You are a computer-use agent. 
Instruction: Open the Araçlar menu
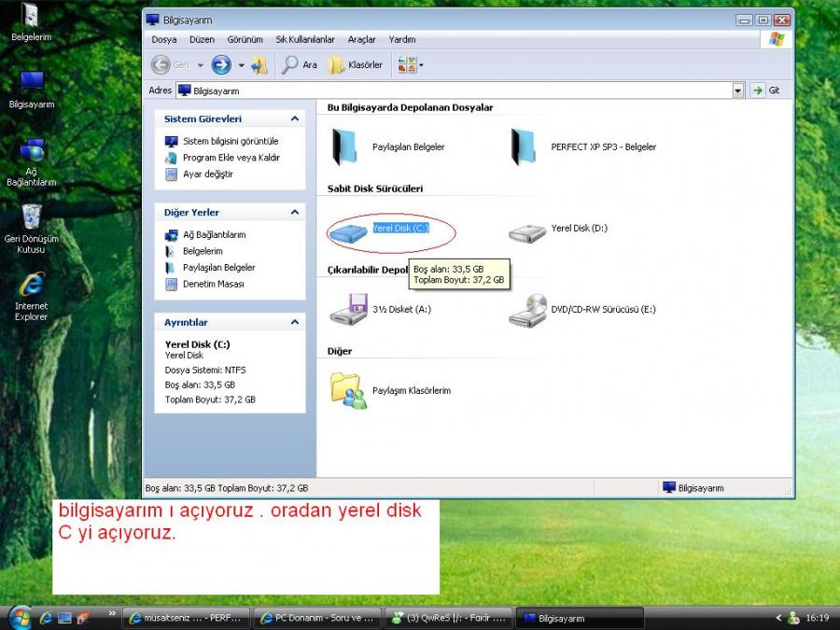click(x=361, y=39)
